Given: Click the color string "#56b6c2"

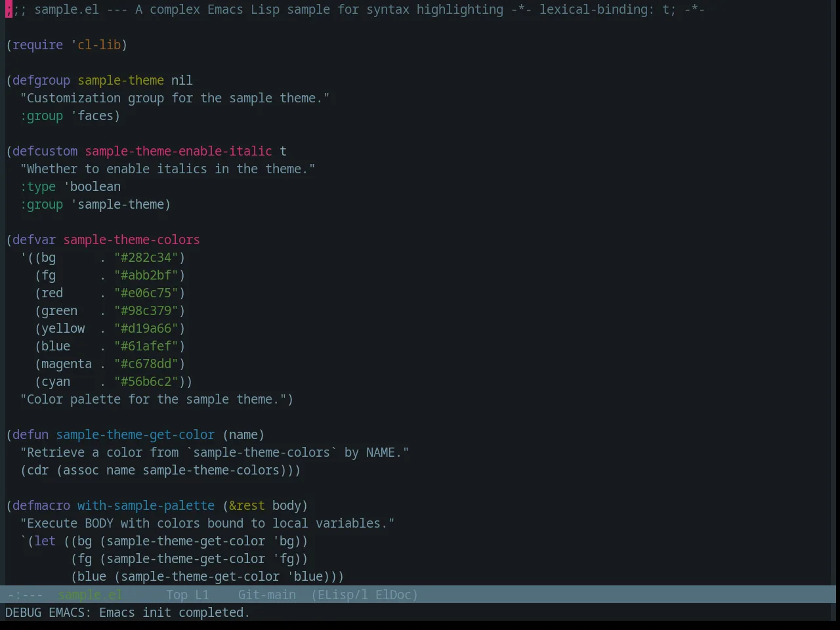Looking at the screenshot, I should (146, 381).
